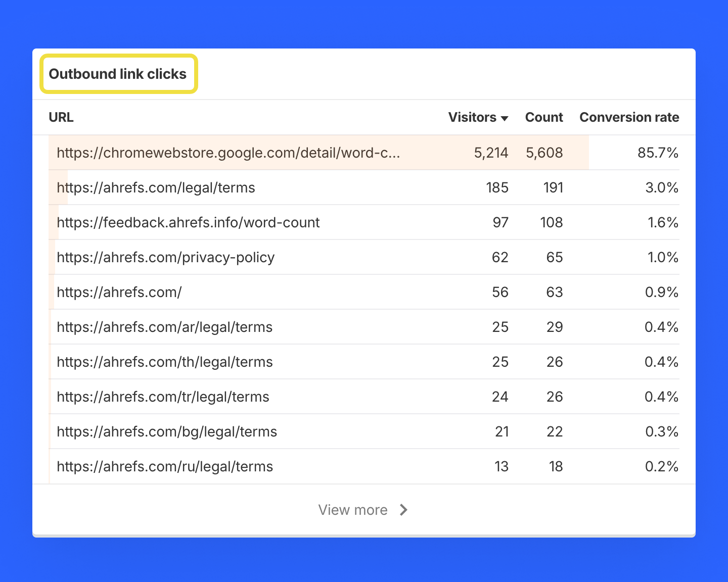This screenshot has width=728, height=582.
Task: Click the 1.6% conversion rate
Action: pyautogui.click(x=663, y=222)
